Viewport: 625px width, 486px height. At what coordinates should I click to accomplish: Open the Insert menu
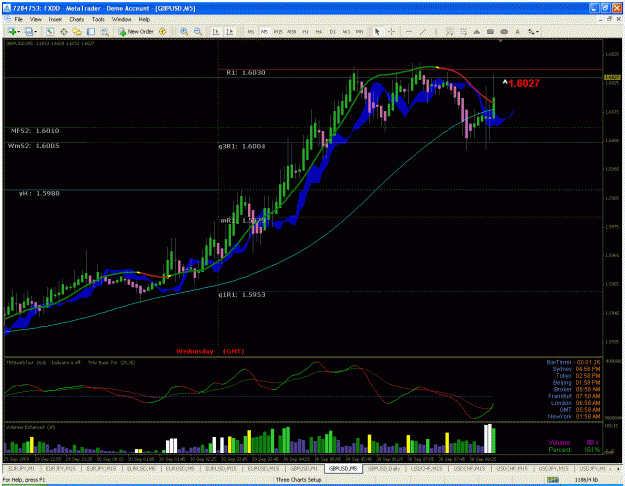55,19
